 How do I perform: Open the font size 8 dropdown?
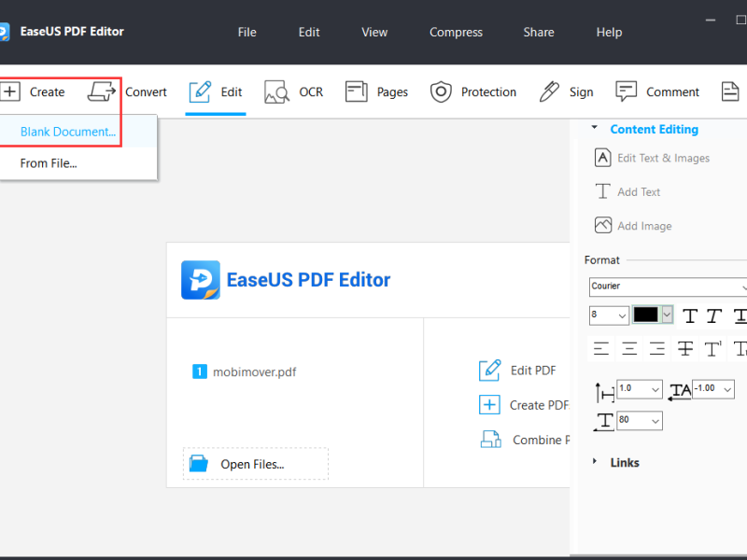[609, 315]
